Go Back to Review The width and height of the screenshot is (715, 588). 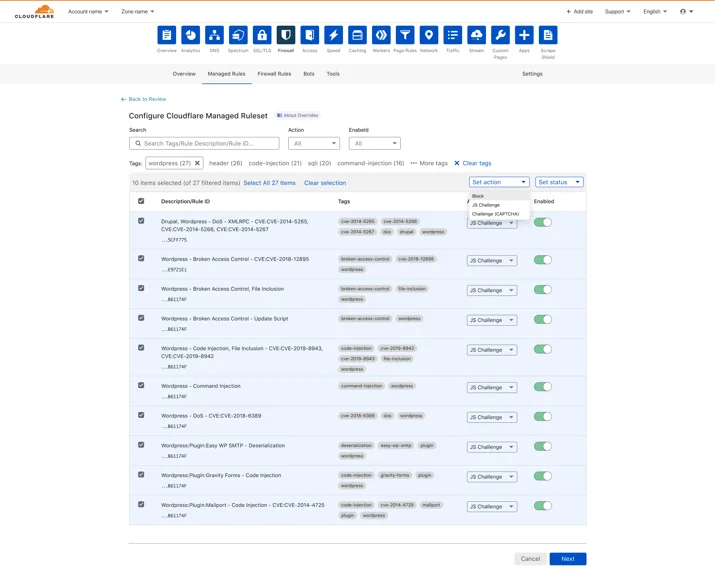(x=144, y=99)
